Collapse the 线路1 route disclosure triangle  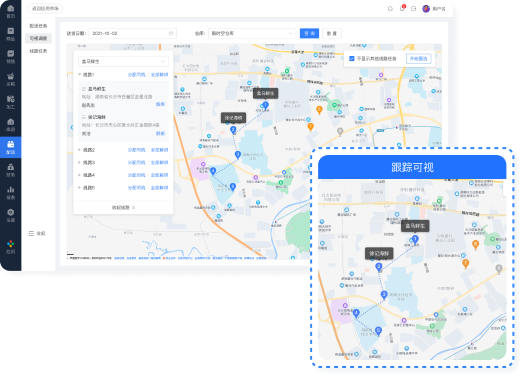point(80,74)
